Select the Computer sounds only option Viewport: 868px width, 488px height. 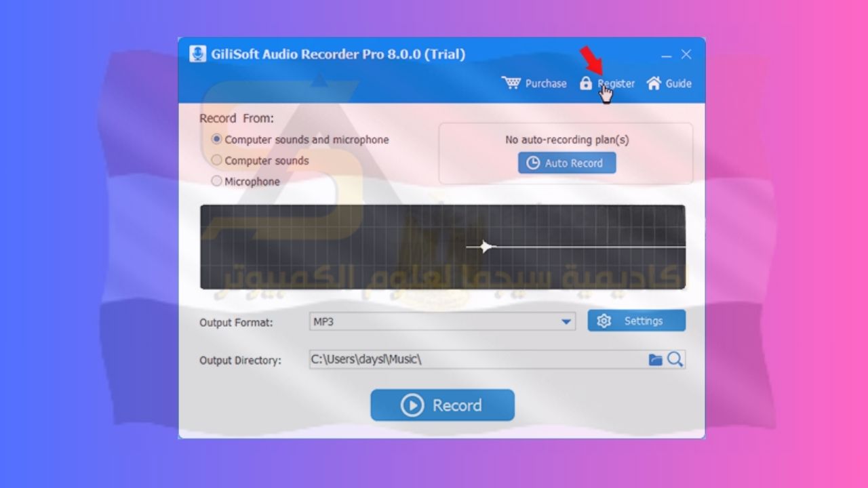tap(260, 161)
